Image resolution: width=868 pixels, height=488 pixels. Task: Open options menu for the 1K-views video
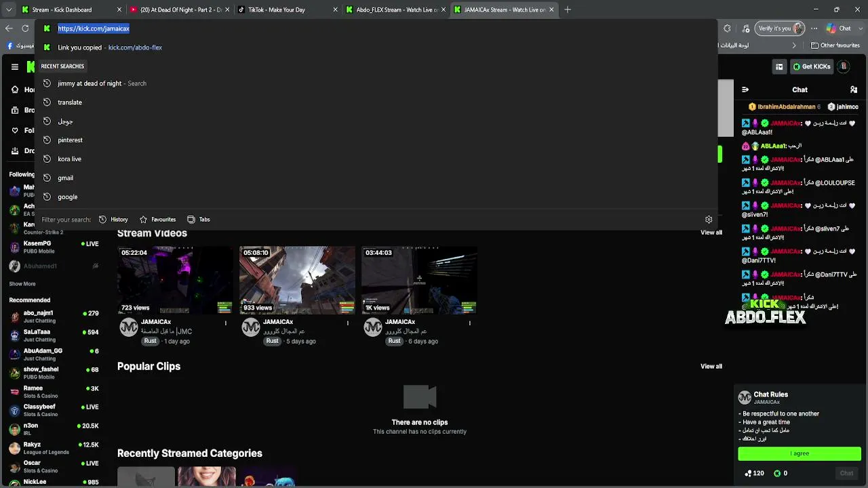469,323
